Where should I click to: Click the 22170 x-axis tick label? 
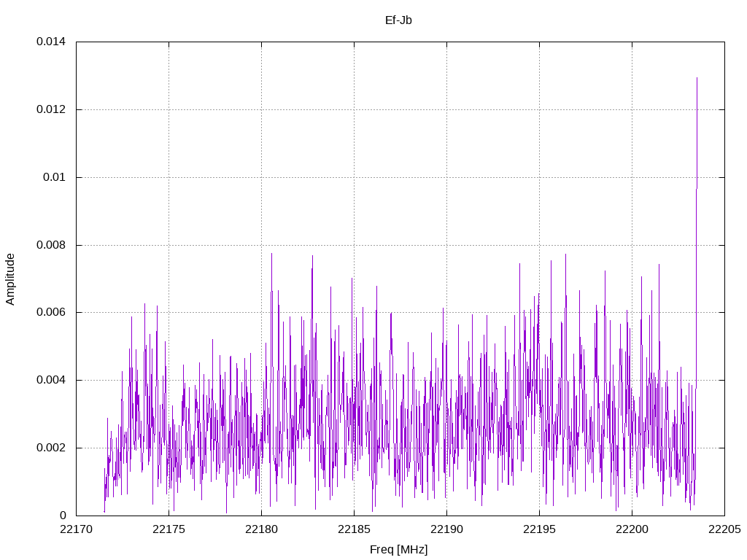click(76, 529)
